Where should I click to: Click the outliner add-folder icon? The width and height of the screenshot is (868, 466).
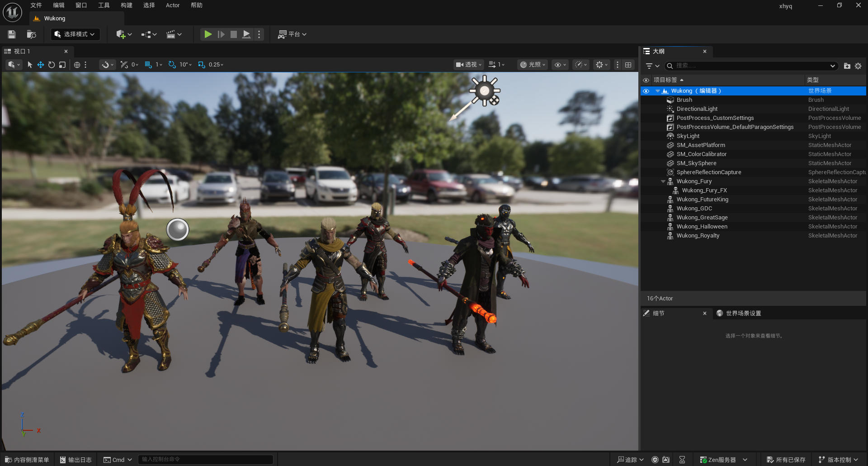click(847, 66)
